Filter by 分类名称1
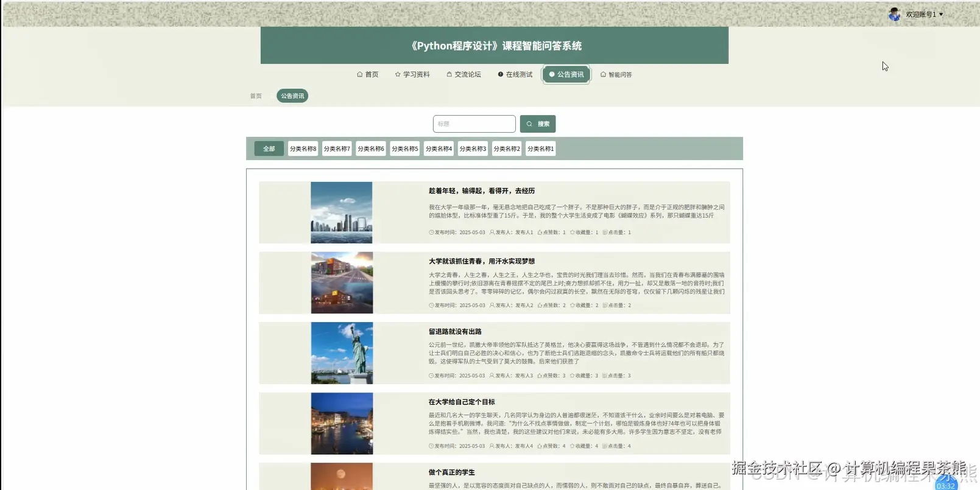Screen dimensions: 980x490 point(541,149)
